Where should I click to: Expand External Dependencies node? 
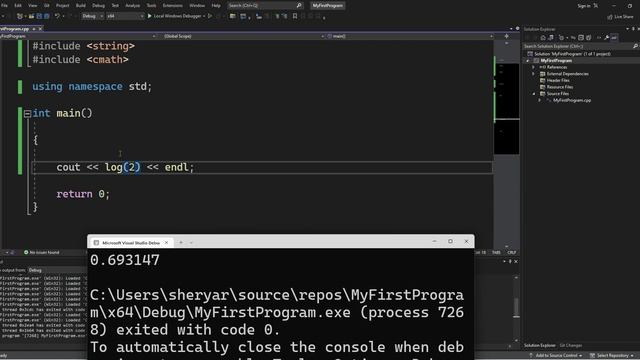click(533, 74)
